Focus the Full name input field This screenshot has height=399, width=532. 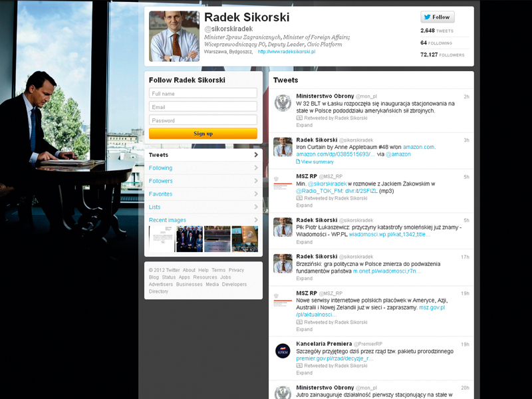pyautogui.click(x=203, y=93)
